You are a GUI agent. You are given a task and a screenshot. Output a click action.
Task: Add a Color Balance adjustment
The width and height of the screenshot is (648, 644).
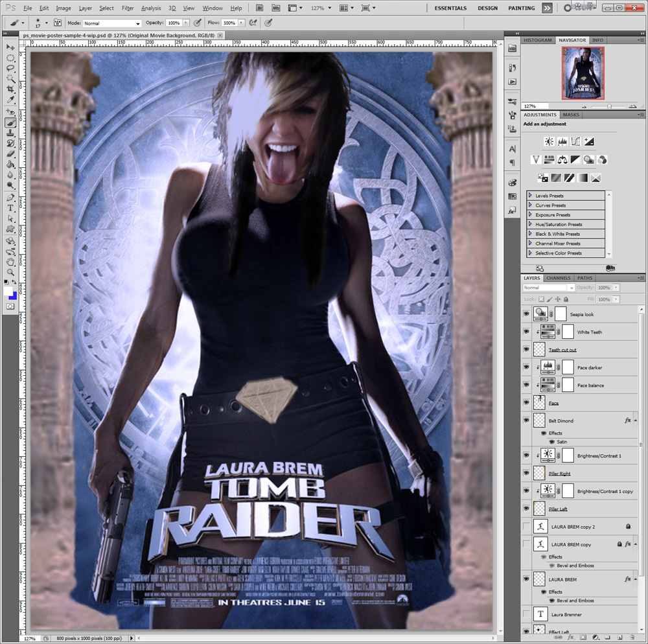coord(562,159)
